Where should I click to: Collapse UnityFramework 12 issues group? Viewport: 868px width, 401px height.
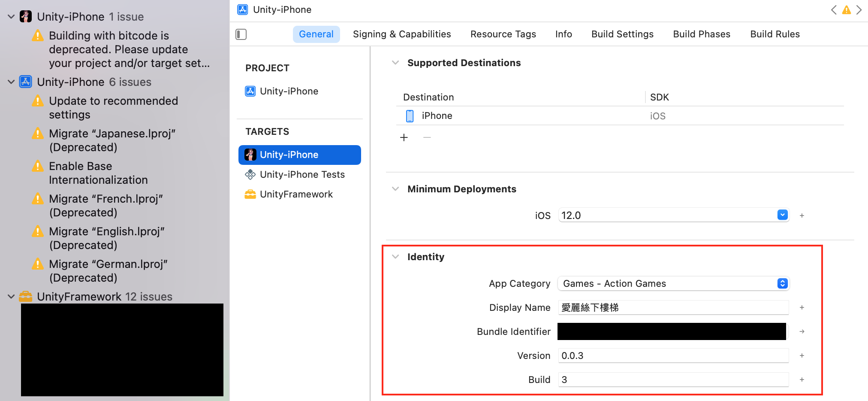tap(11, 297)
